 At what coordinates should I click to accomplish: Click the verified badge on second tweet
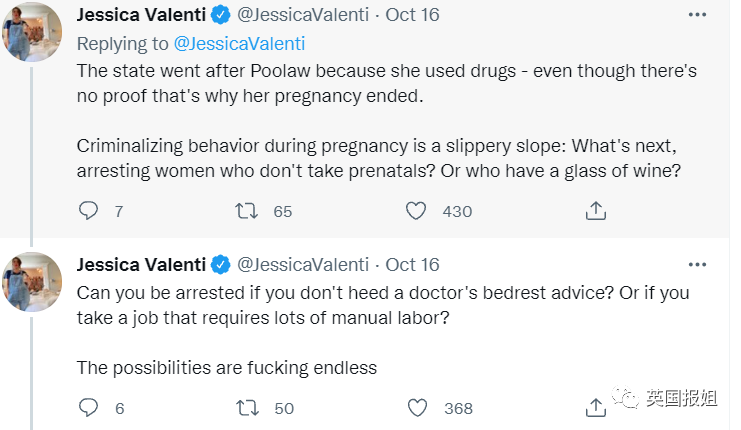pyautogui.click(x=219, y=264)
